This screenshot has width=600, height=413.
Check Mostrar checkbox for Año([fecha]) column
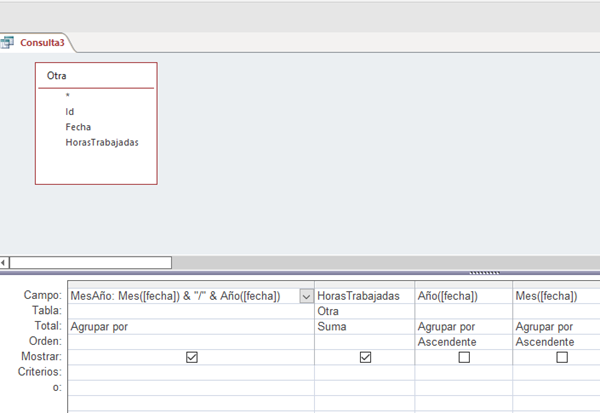tap(464, 357)
